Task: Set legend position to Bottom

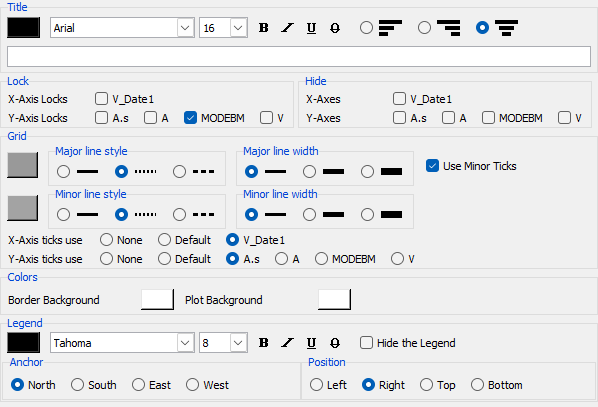Action: pyautogui.click(x=477, y=385)
